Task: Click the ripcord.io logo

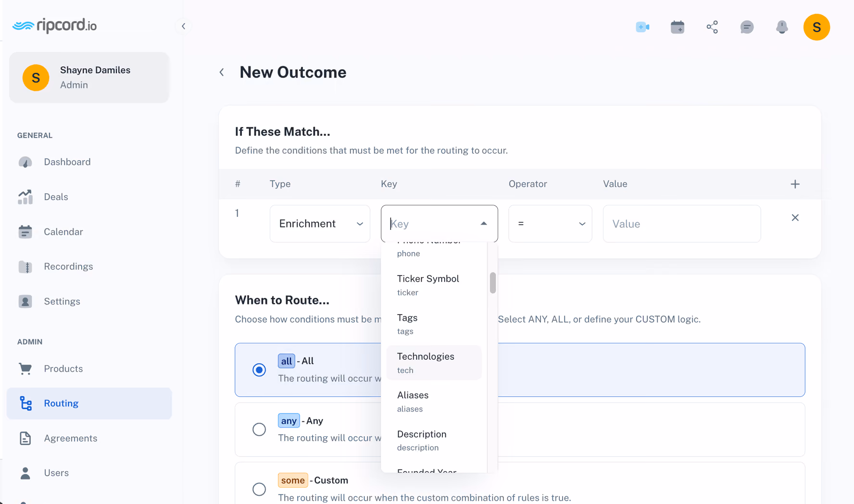Action: coord(54,25)
